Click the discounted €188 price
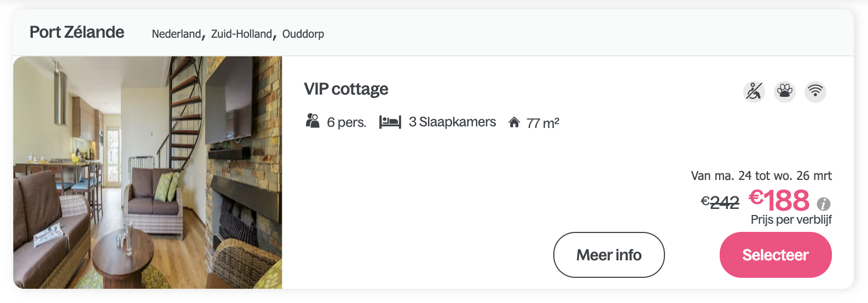Screen dimensions: 868x303 [x=779, y=200]
